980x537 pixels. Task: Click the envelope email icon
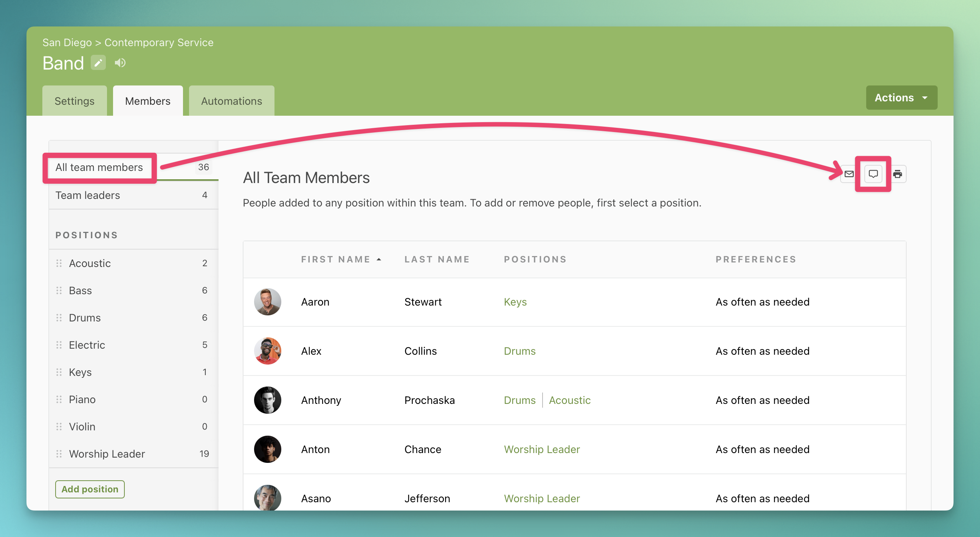point(849,174)
